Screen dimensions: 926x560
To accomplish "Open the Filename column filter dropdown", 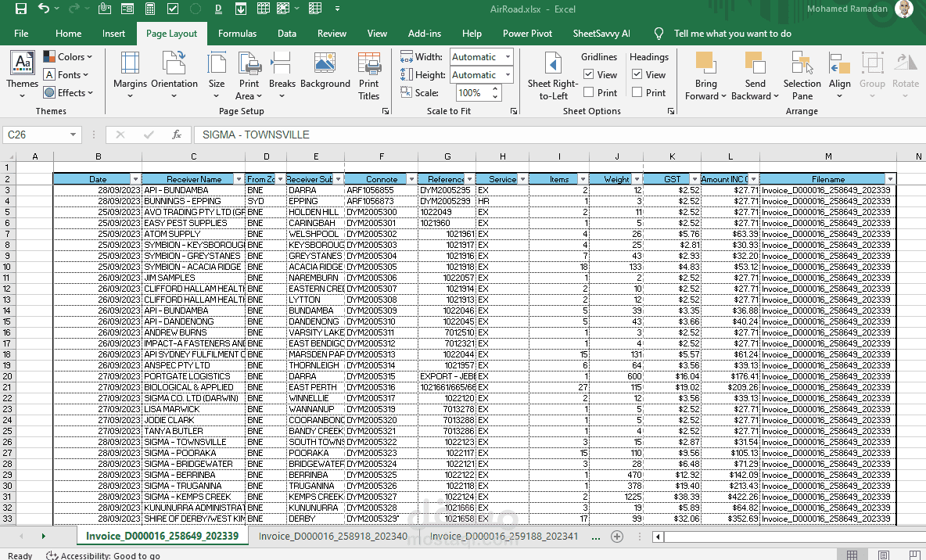I will tap(890, 179).
